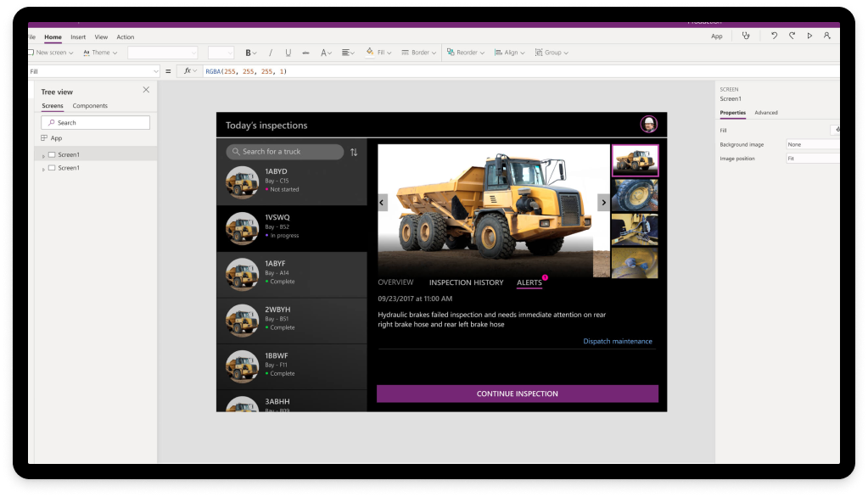Screen dimensions: 868x497
Task: Select truck 1ABYD in the list
Action: (292, 181)
